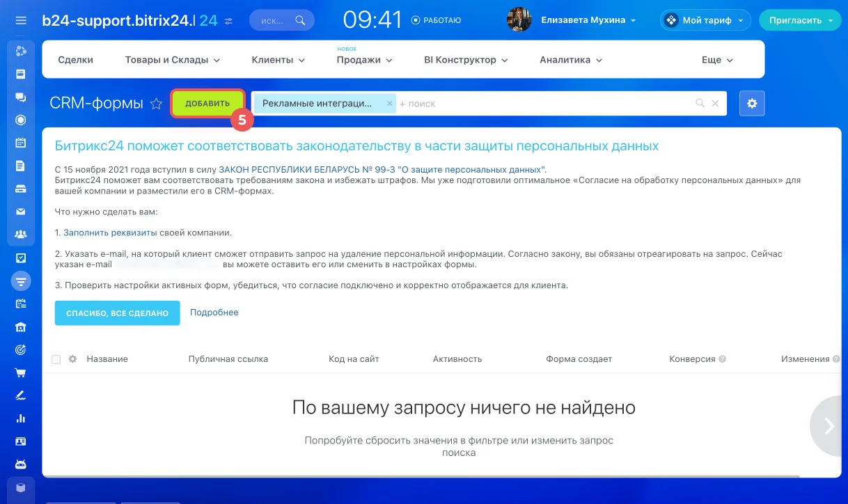Image resolution: width=848 pixels, height=504 pixels.
Task: Expand the Клиенты menu dropdown
Action: click(278, 60)
